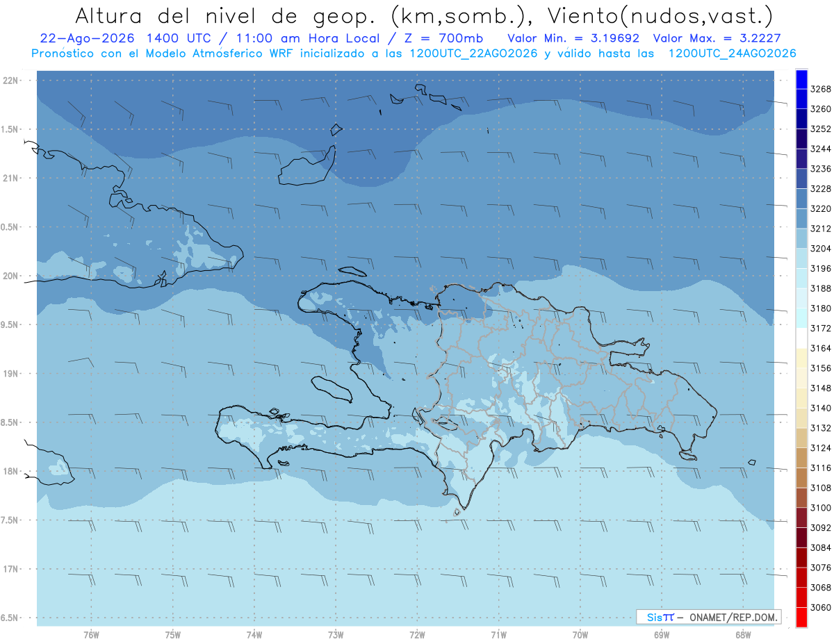Click the 17N latitude label
Image resolution: width=834 pixels, height=644 pixels.
click(x=11, y=569)
